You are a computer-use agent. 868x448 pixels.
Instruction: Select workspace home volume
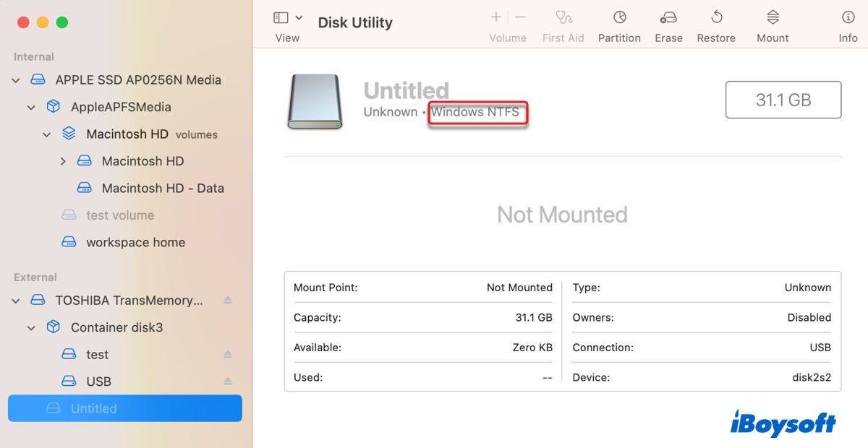[135, 242]
